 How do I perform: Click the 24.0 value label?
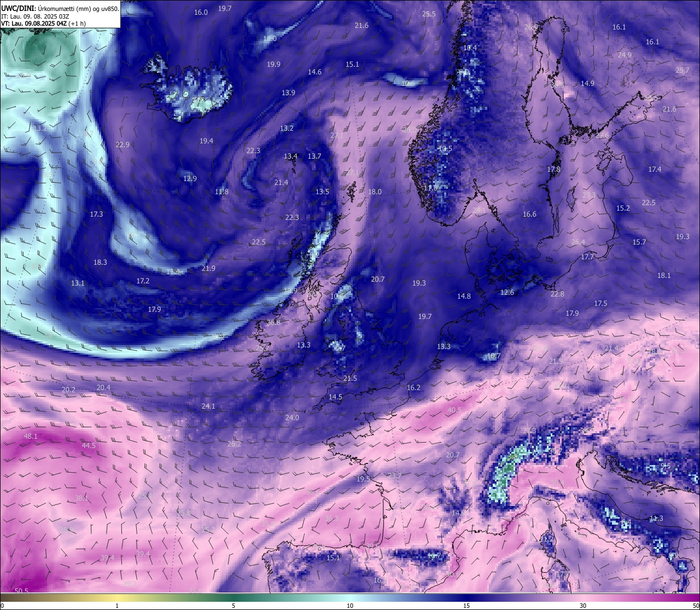(292, 418)
